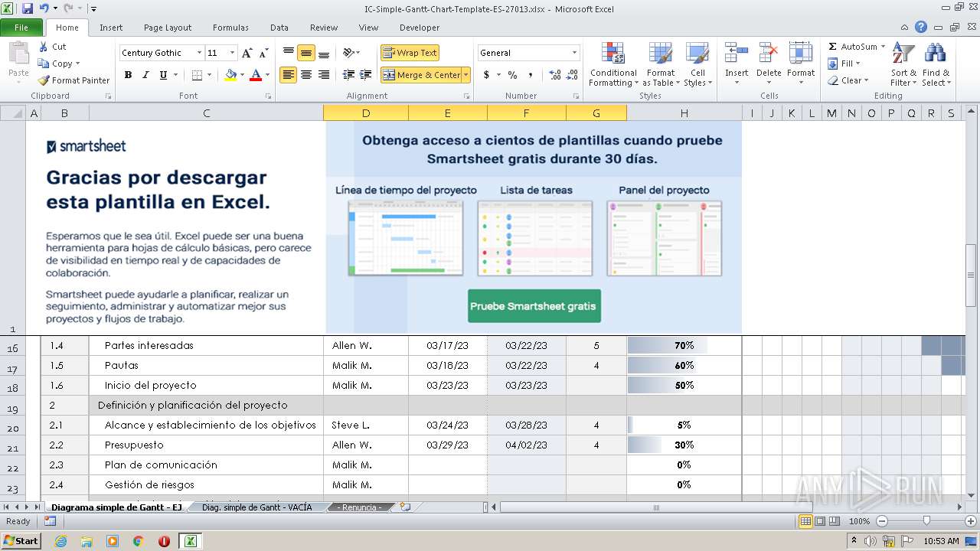
Task: Switch to the Review tab
Action: [324, 28]
